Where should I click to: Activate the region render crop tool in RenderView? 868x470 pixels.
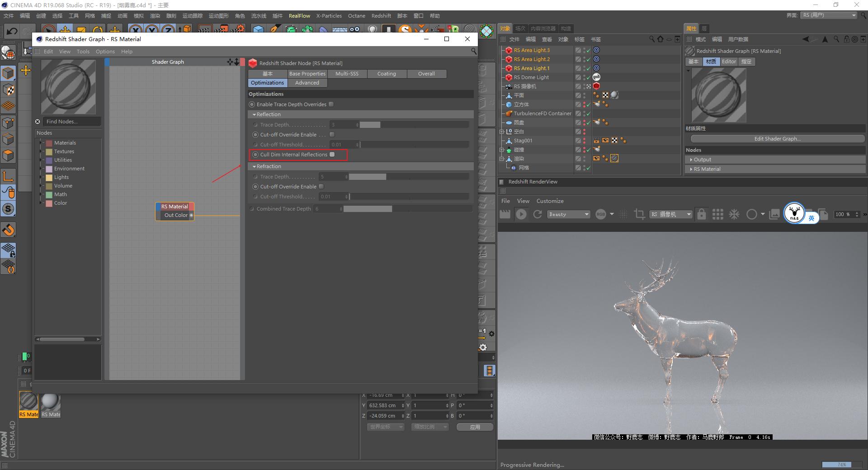click(x=639, y=213)
